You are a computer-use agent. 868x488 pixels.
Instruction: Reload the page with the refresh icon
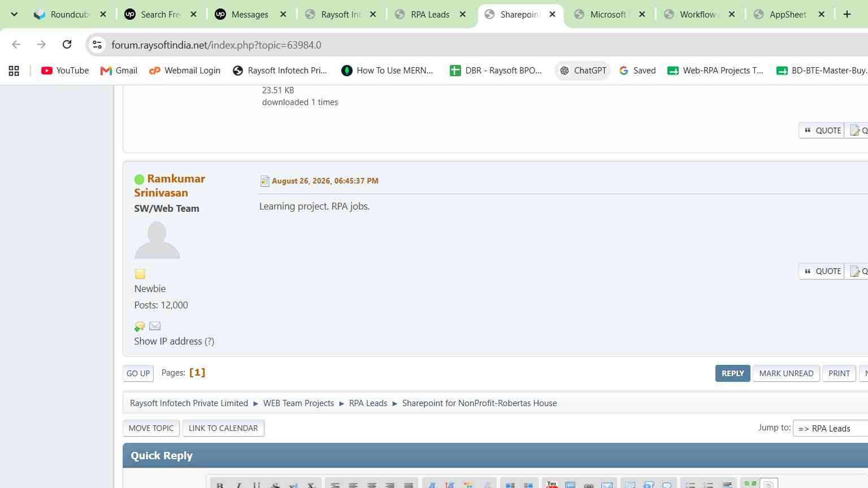click(67, 45)
